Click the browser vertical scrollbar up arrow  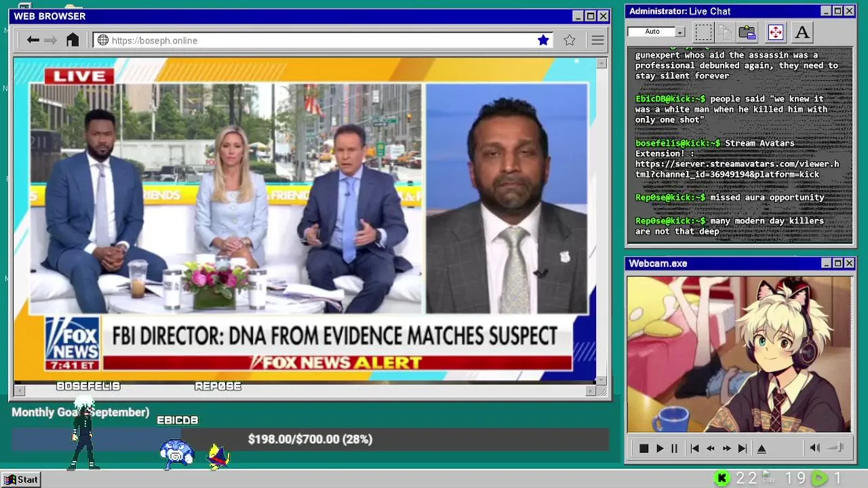(601, 63)
